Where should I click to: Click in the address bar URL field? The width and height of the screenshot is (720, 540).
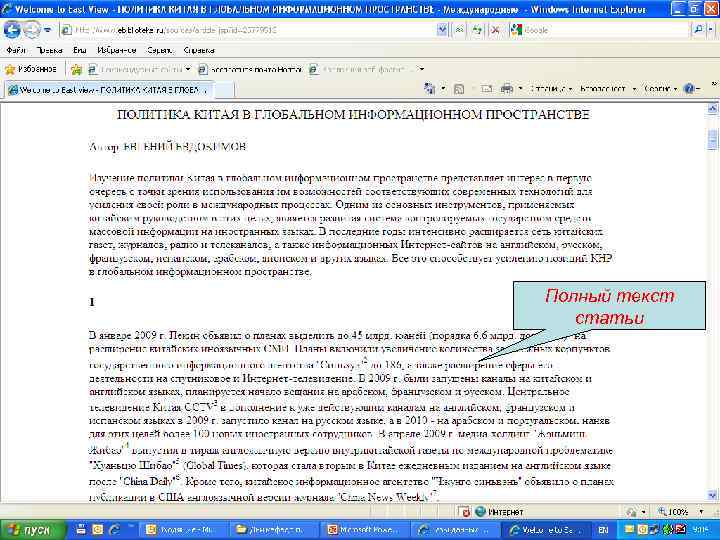click(248, 30)
